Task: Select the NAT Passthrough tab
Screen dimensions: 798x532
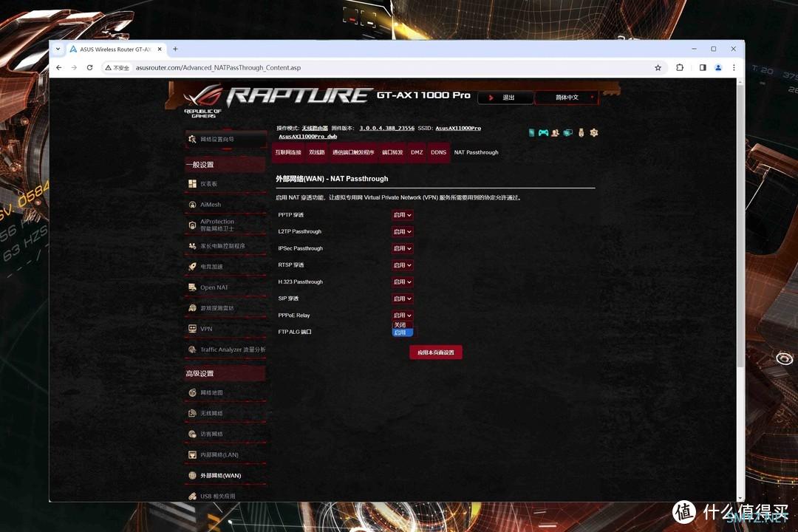Action: [x=476, y=152]
